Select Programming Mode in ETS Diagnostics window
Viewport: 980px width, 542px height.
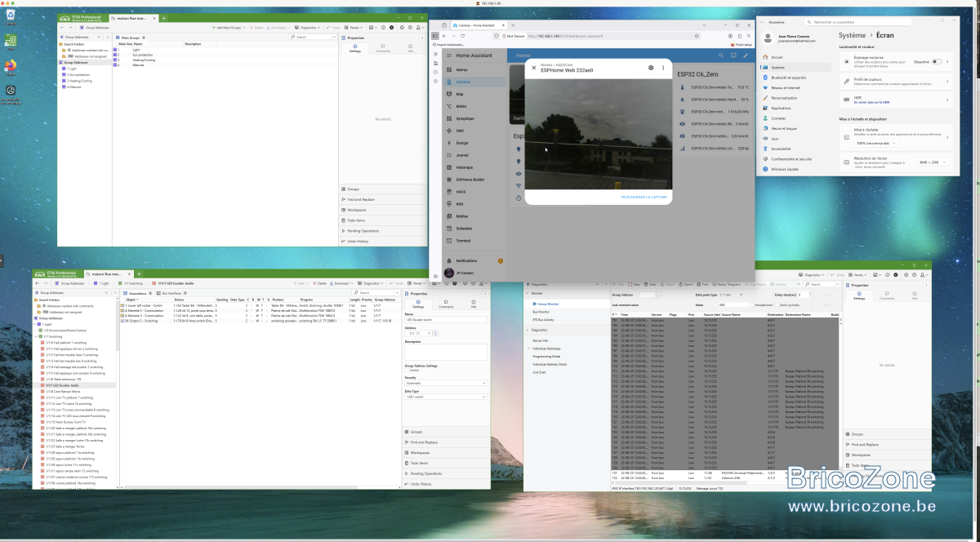[546, 356]
